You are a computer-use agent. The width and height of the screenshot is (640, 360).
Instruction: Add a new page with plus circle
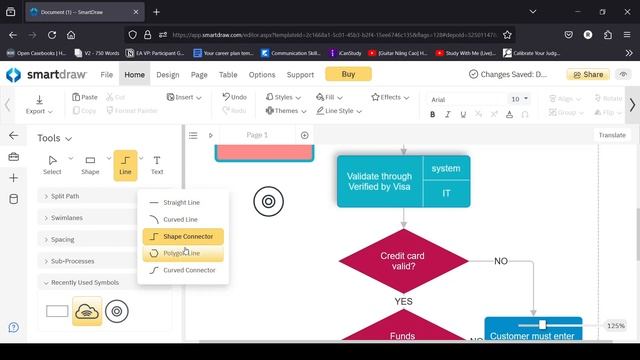point(304,135)
